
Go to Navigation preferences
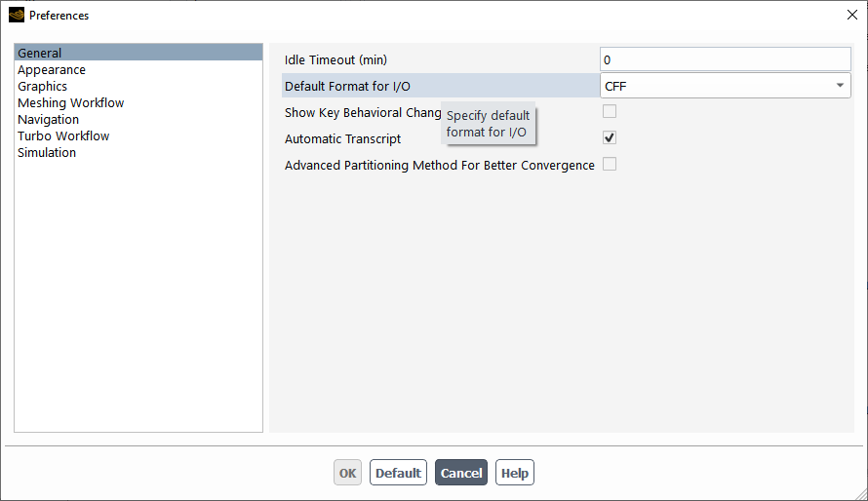click(48, 120)
